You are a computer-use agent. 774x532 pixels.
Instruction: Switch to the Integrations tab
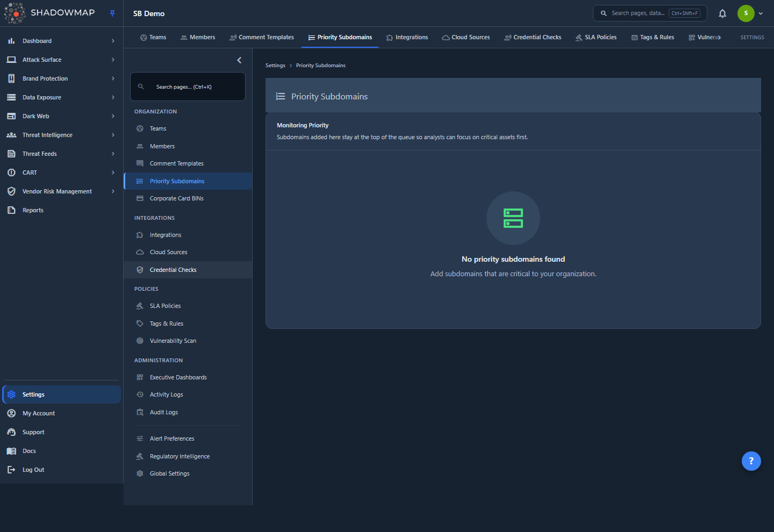point(407,37)
